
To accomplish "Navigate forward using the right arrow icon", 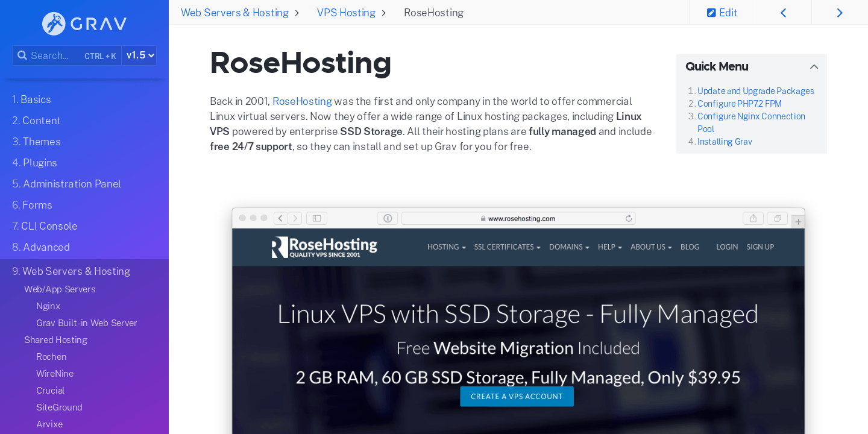I will [x=840, y=11].
